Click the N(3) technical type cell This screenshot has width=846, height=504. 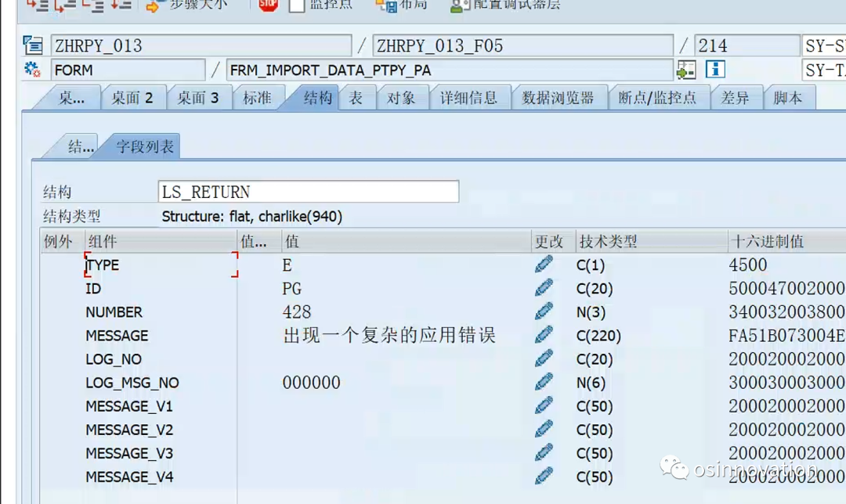591,312
